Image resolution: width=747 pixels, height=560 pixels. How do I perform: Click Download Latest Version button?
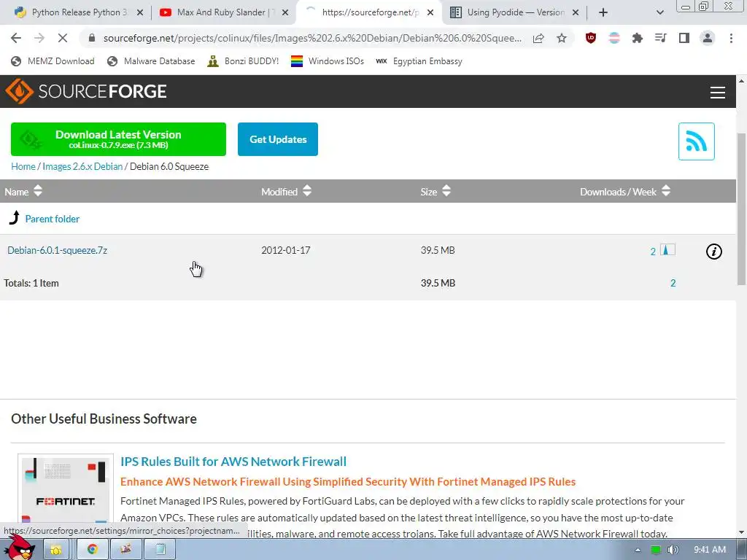(118, 139)
